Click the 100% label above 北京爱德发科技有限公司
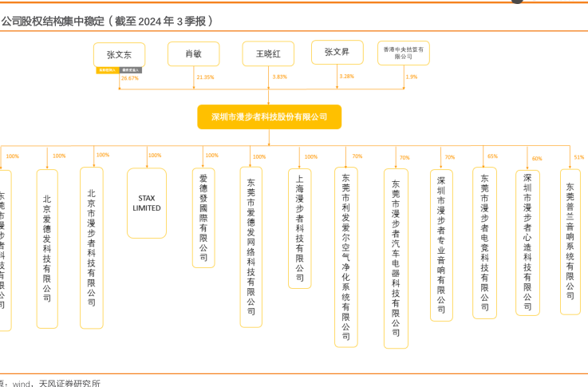The height and width of the screenshot is (387, 588). [x=59, y=156]
